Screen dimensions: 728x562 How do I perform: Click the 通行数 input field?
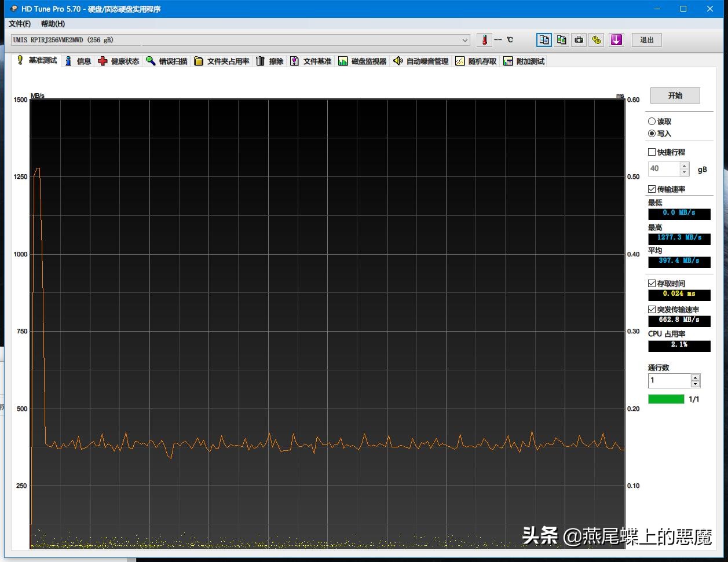670,380
